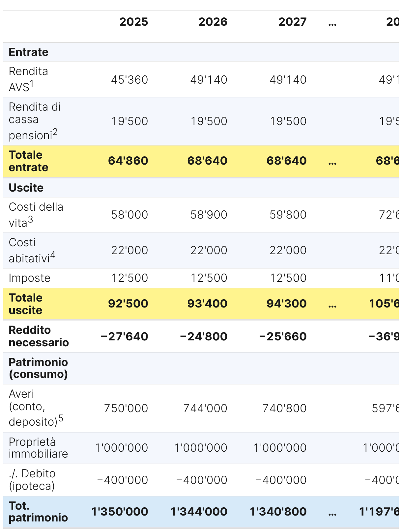Select the 2026 column header
This screenshot has width=402, height=532.
pyautogui.click(x=213, y=22)
